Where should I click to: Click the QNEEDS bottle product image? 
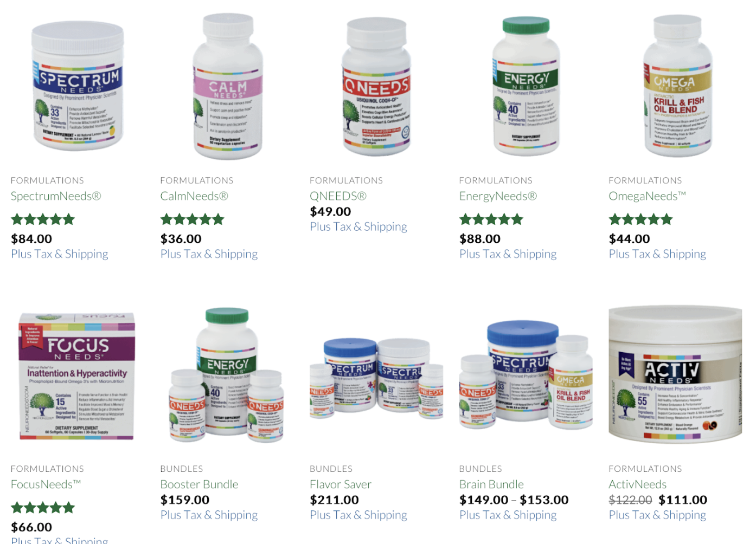coord(377,87)
